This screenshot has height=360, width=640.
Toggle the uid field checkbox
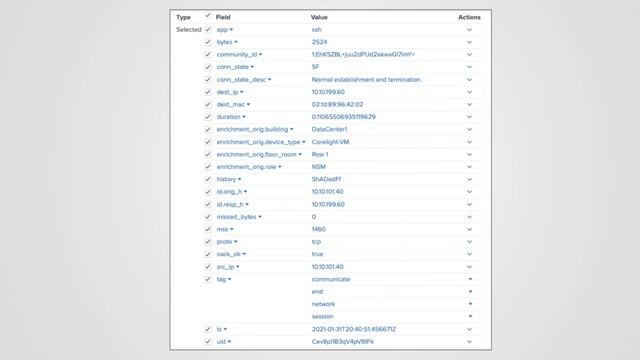coord(208,341)
